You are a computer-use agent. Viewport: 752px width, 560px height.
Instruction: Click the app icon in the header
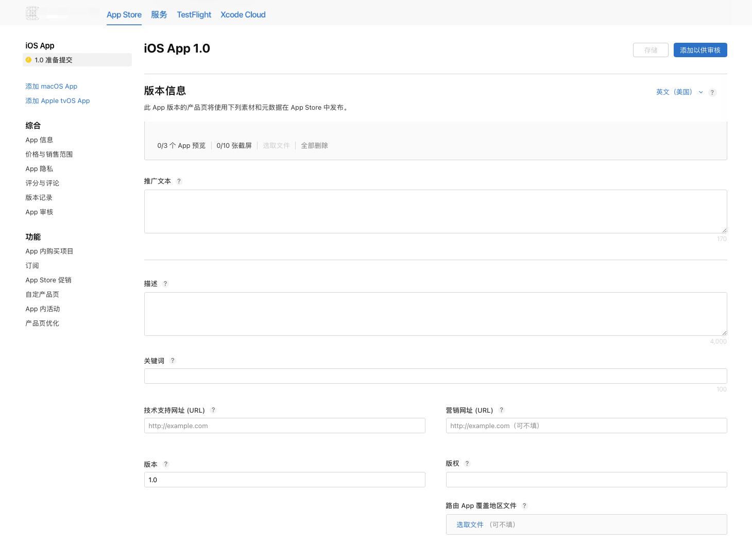tap(32, 13)
